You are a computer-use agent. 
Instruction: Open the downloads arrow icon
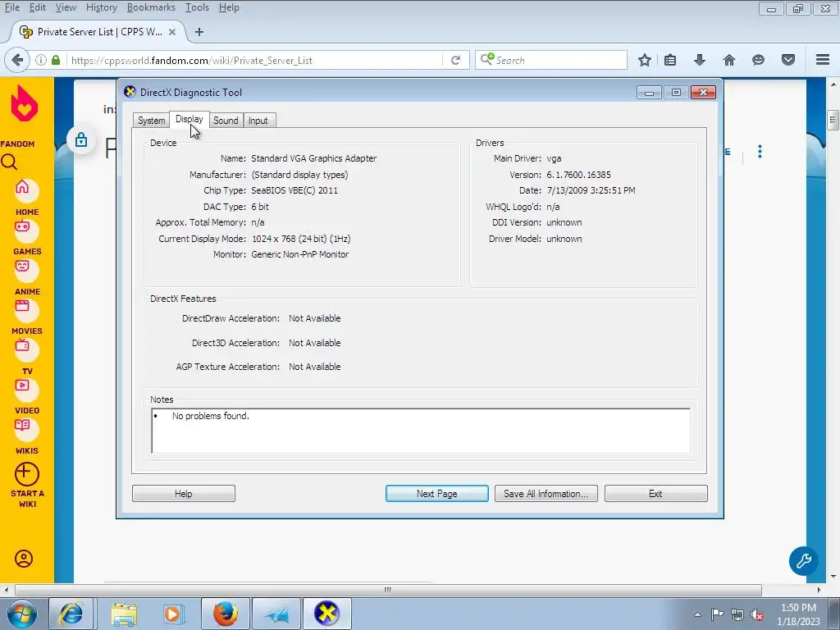click(x=700, y=60)
